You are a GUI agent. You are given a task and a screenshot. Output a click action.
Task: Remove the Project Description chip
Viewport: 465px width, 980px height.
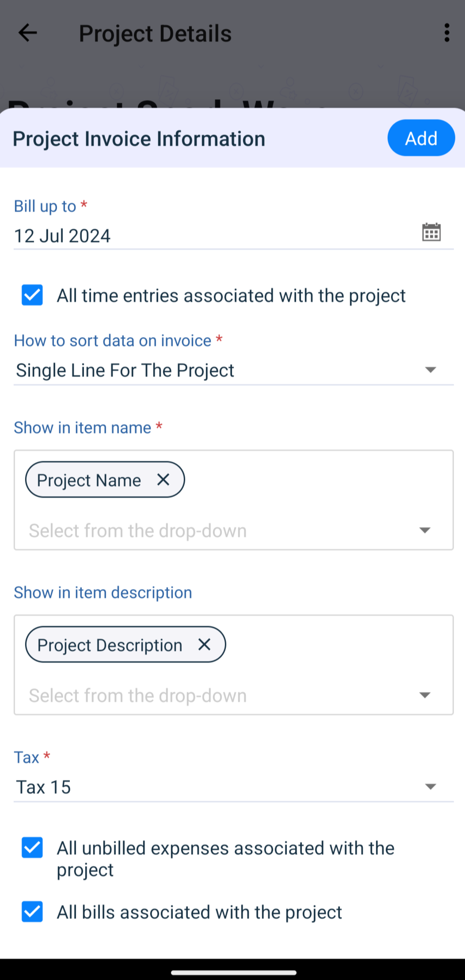[x=204, y=644]
